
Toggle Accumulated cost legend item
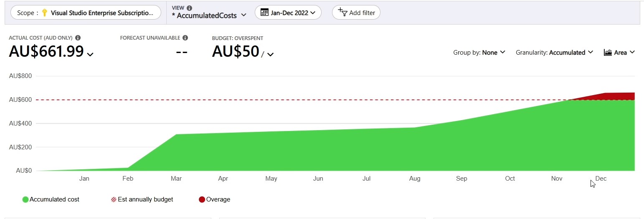point(51,199)
